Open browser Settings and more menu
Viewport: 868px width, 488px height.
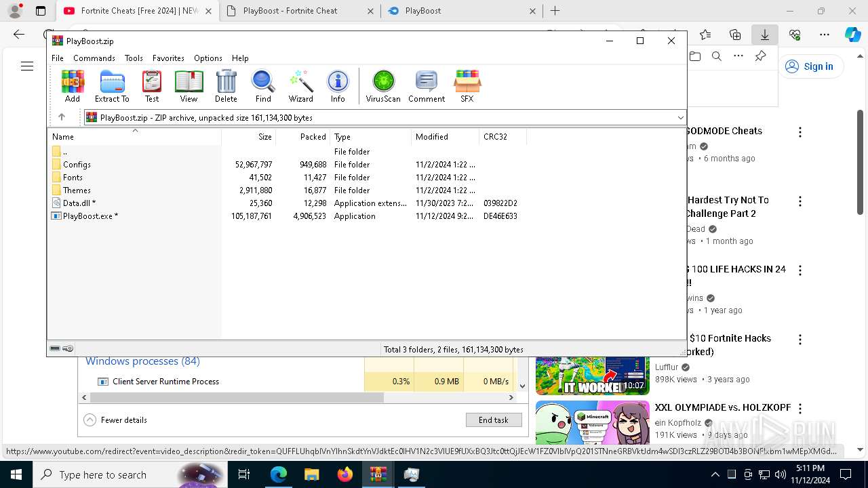click(x=825, y=35)
